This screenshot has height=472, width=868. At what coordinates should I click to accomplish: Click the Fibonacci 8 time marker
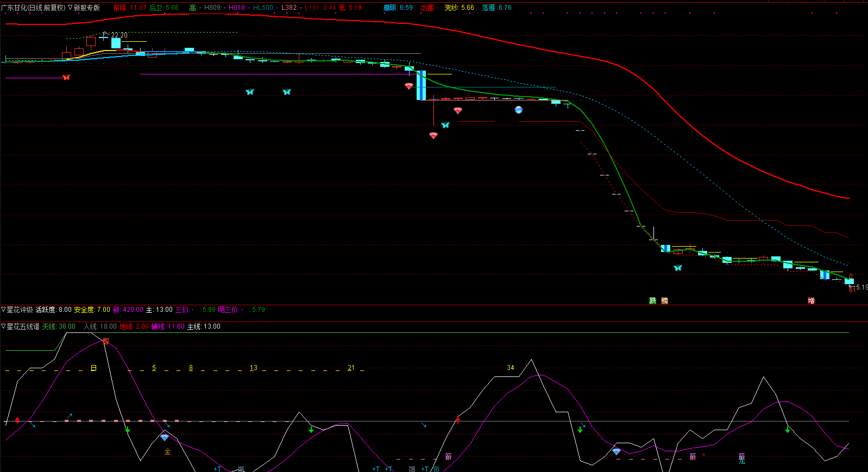[191, 368]
